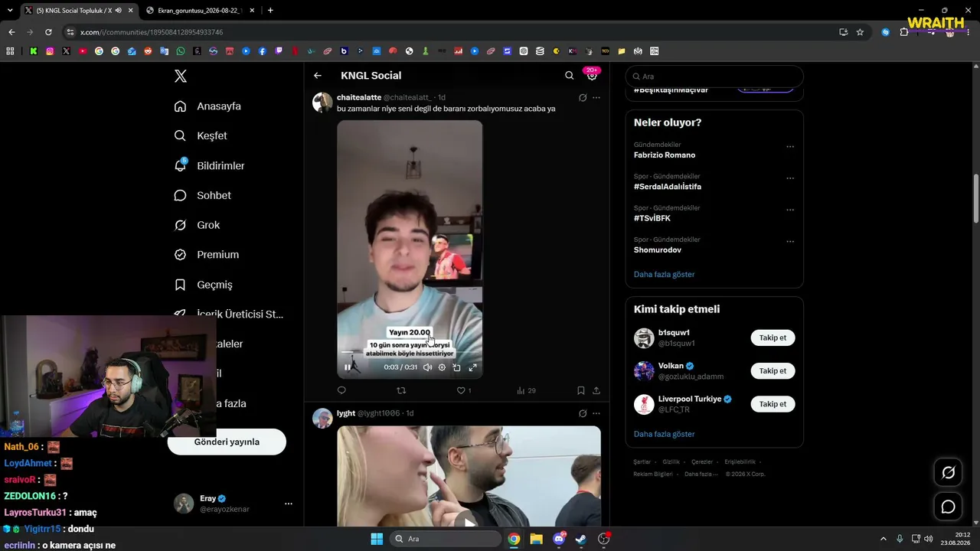Open more options on lyght's post
Viewport: 980px width, 551px height.
(x=596, y=413)
